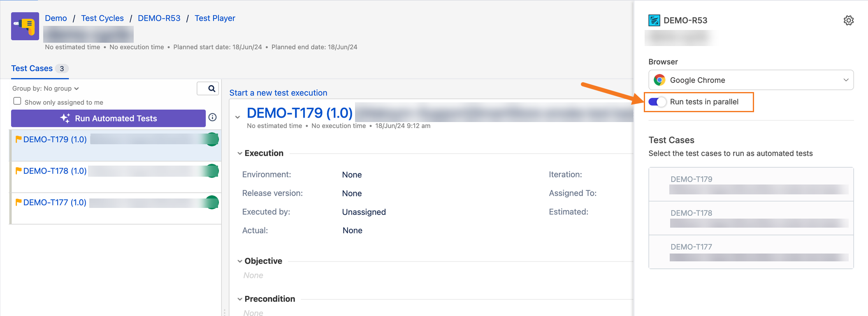
Task: Click the Google Chrome logo icon
Action: click(x=659, y=80)
